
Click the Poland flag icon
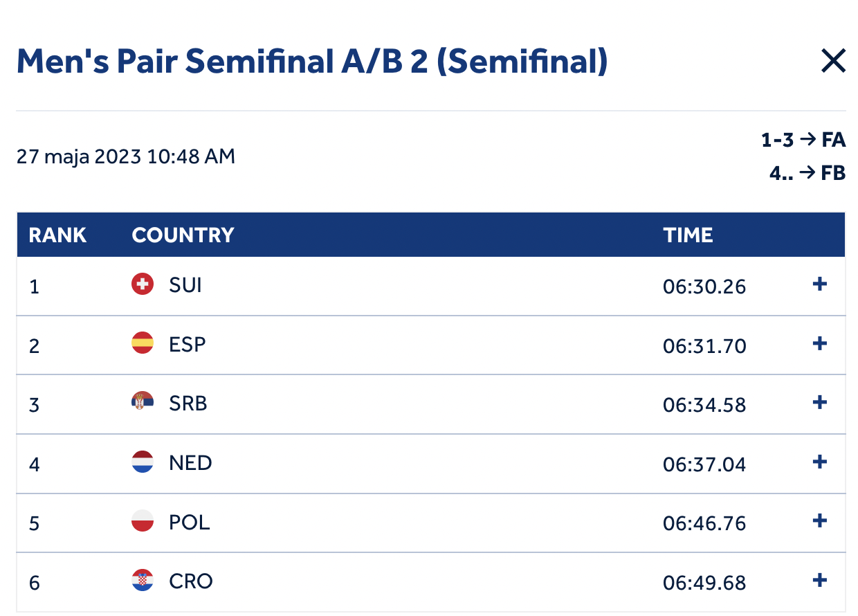143,520
